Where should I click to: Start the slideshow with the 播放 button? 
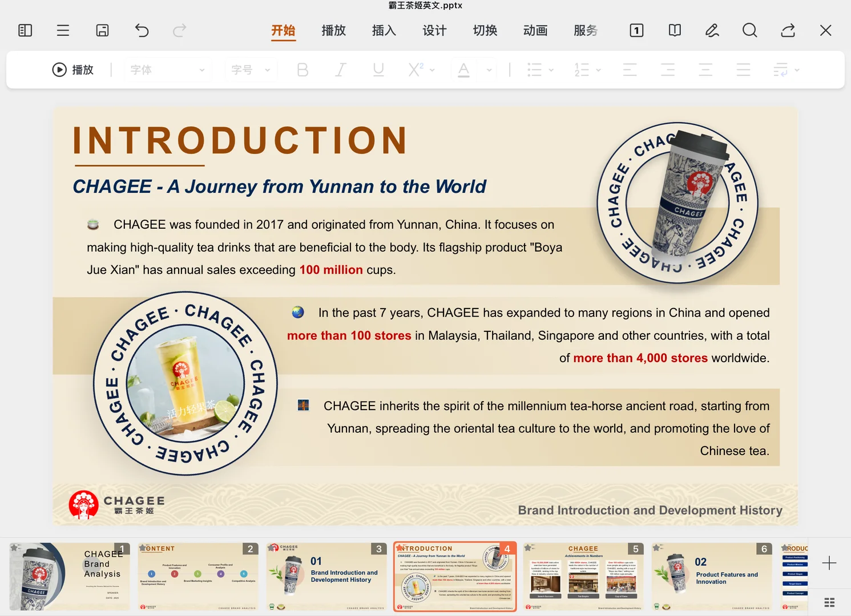[x=73, y=70]
